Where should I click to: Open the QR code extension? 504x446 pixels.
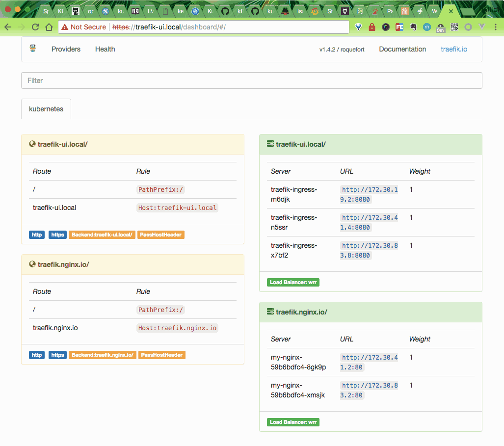(x=454, y=27)
